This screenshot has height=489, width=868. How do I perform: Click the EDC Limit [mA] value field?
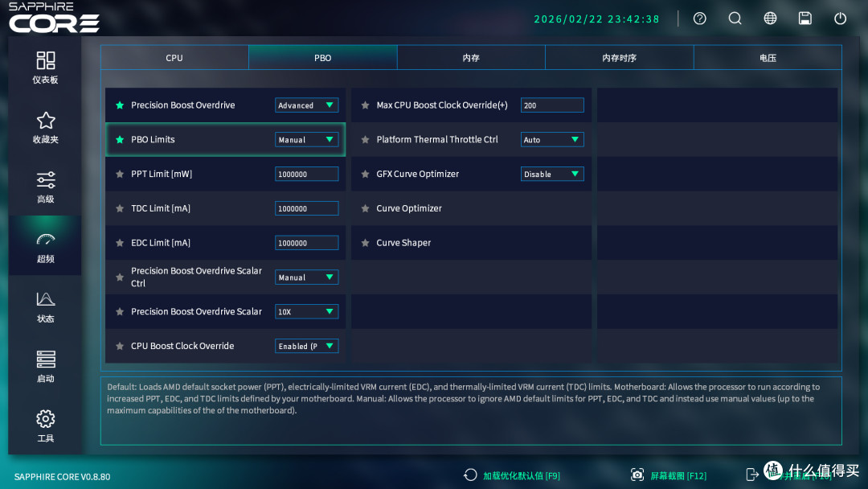coord(307,243)
